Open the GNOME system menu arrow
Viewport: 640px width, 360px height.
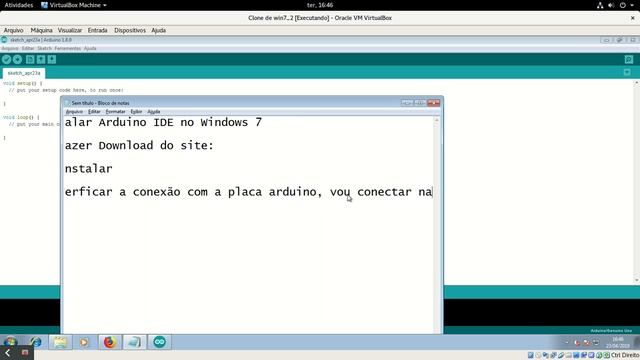632,5
